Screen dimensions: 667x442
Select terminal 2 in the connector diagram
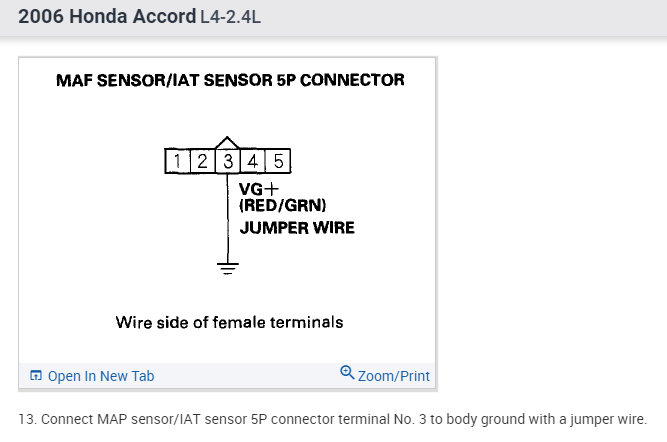tap(202, 161)
